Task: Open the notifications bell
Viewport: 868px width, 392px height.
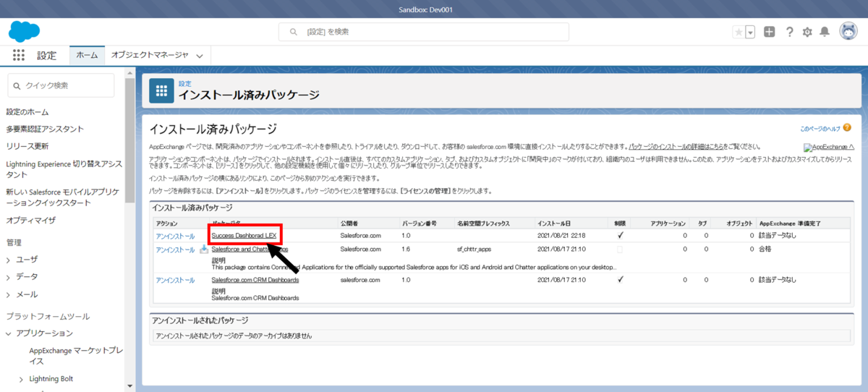Action: coord(825,32)
